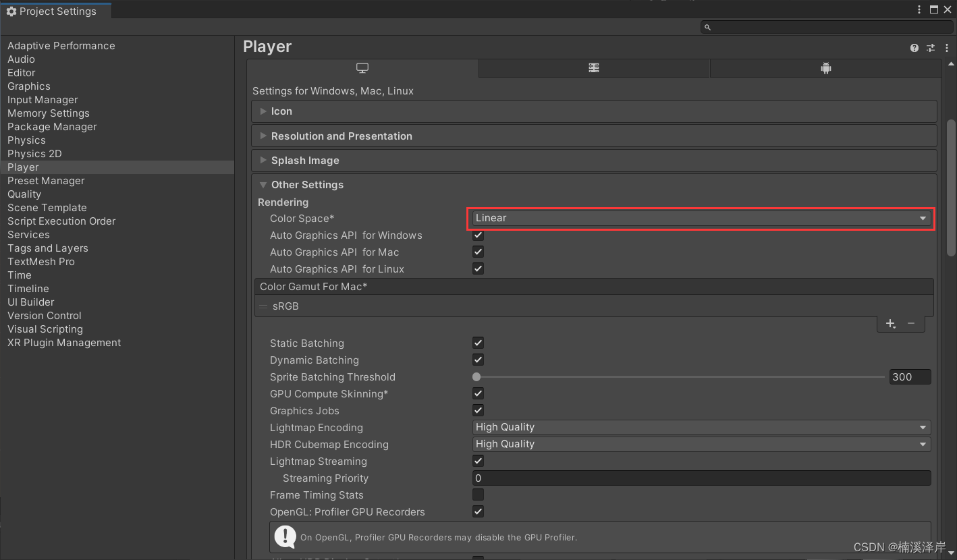Open Editor settings category

tap(22, 73)
